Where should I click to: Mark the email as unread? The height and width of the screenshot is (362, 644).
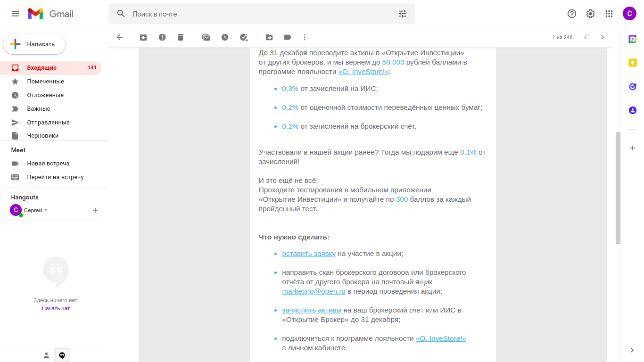[x=206, y=37]
